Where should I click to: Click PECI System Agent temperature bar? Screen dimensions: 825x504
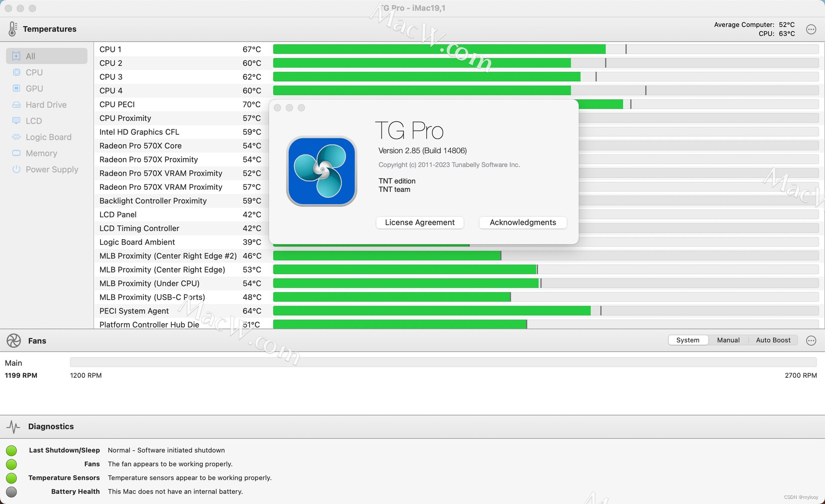pyautogui.click(x=546, y=311)
